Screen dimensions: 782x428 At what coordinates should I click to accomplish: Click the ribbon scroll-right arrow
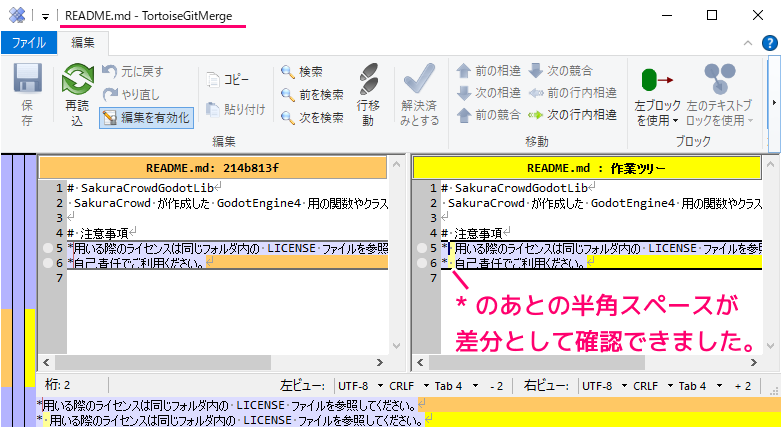(773, 102)
